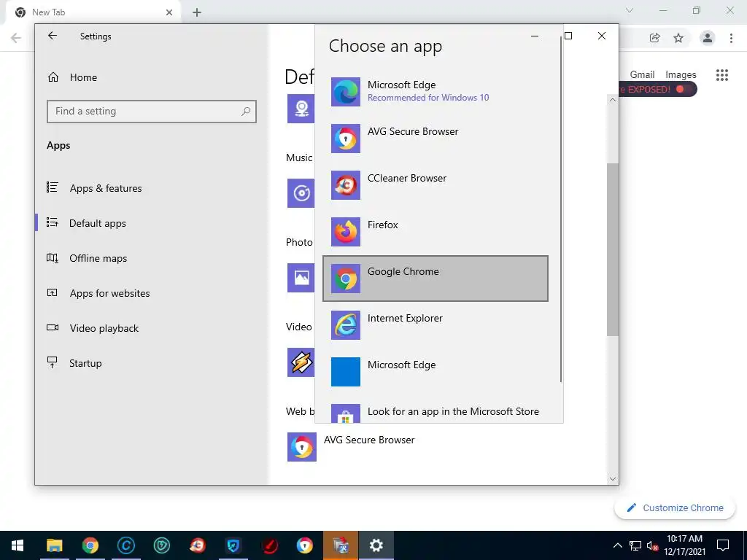
Task: Open Chrome tab search chevron
Action: [630, 10]
